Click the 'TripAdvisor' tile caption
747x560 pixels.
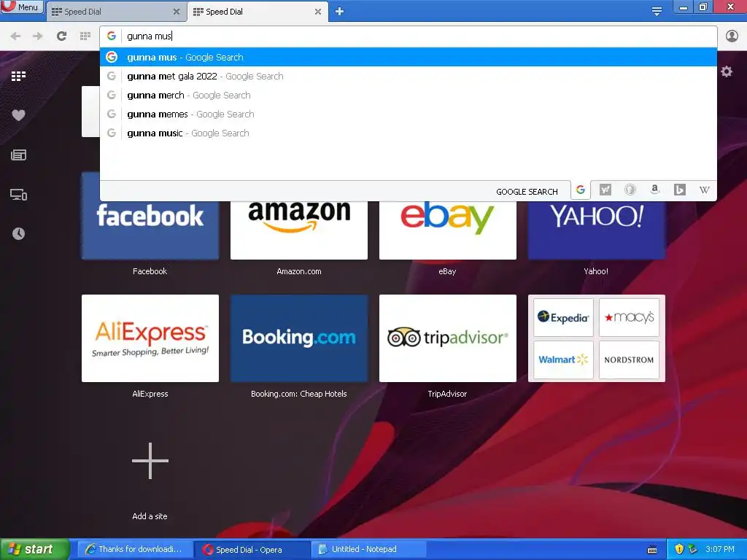[447, 394]
